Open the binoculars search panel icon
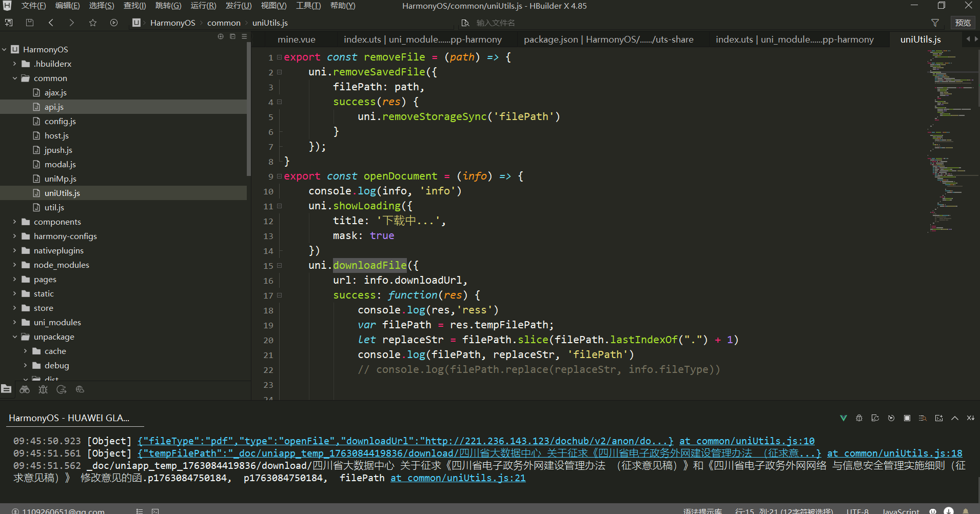980x514 pixels. [x=25, y=389]
